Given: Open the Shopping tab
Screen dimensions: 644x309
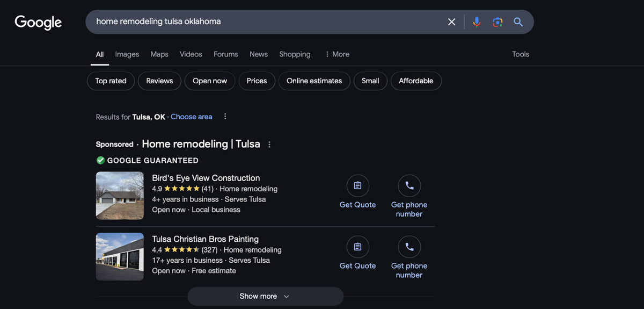Looking at the screenshot, I should (x=295, y=54).
